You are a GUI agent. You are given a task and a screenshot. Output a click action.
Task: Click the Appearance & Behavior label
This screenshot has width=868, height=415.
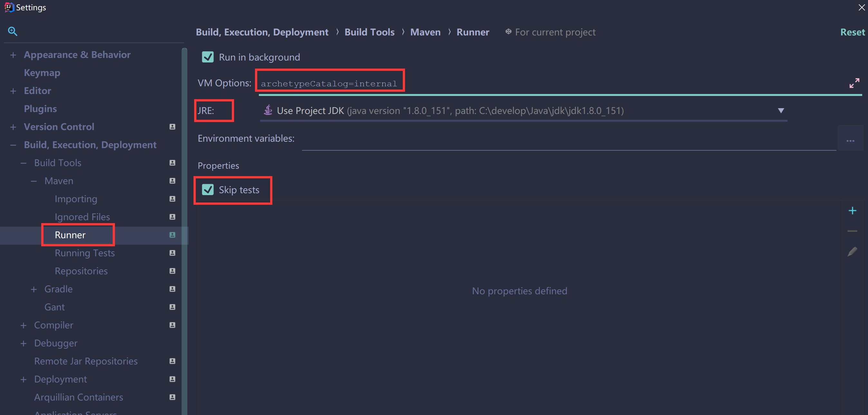click(77, 54)
